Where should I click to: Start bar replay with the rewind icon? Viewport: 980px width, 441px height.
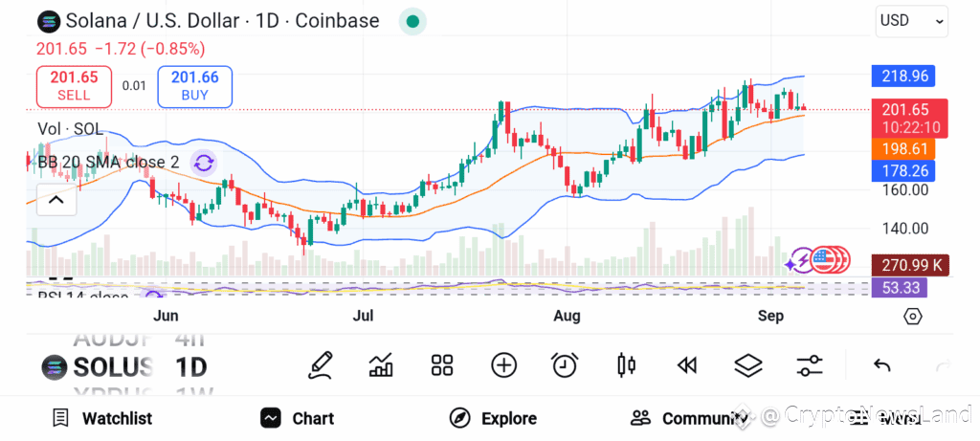[687, 365]
